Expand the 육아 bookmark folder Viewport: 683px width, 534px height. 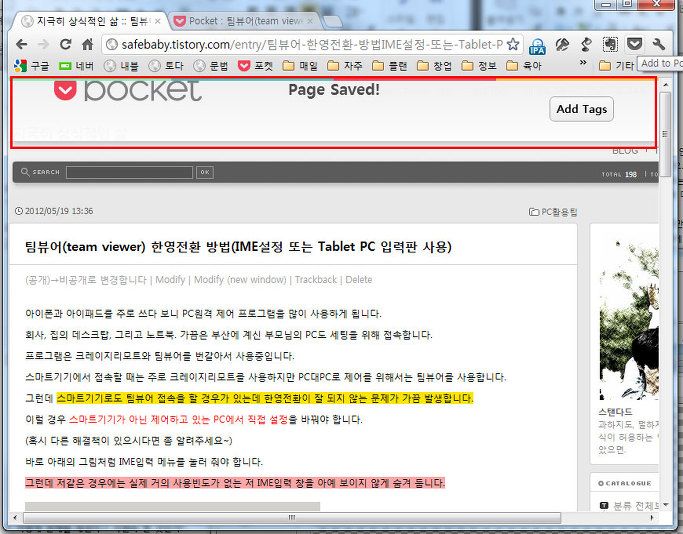tap(524, 66)
